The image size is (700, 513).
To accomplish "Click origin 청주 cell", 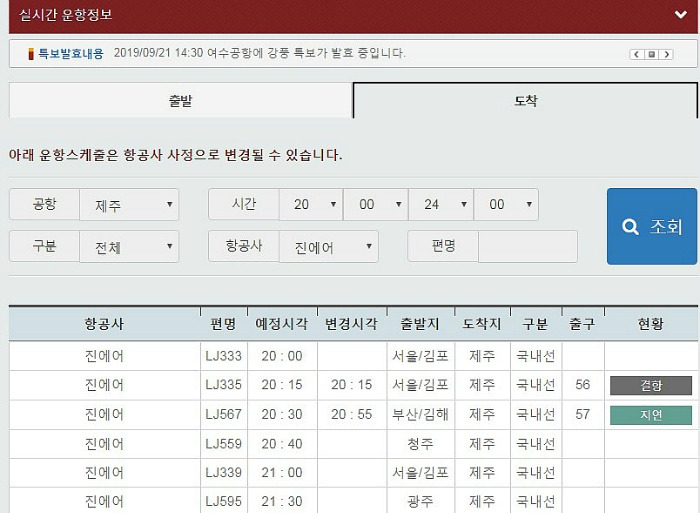I will coord(420,444).
